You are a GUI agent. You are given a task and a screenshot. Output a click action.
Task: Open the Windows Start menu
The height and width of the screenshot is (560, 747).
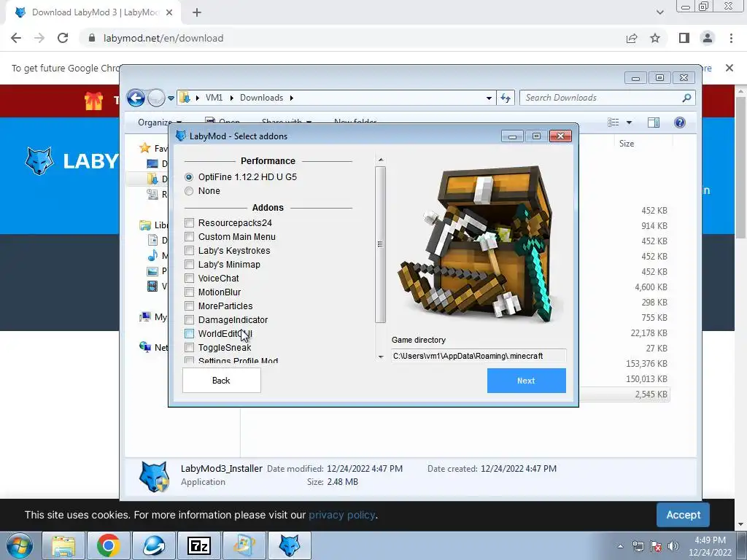(20, 545)
